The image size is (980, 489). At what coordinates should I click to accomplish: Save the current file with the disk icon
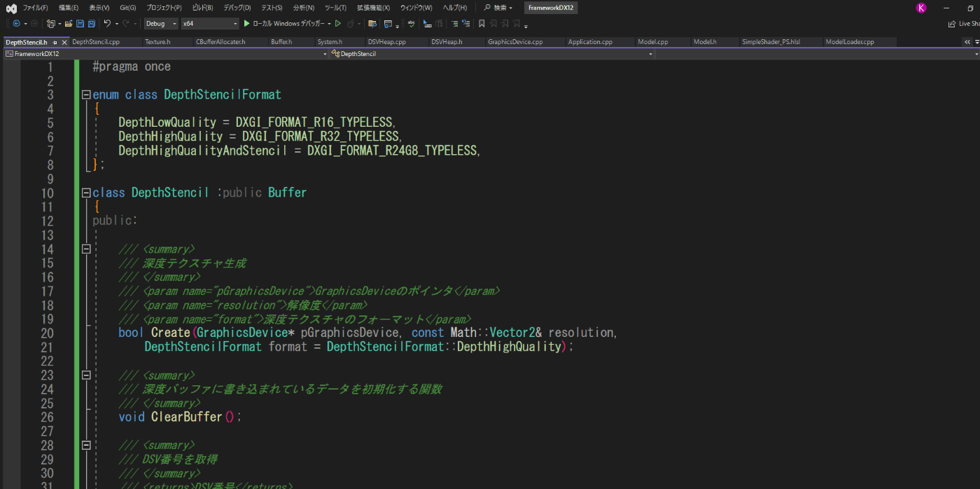point(80,23)
